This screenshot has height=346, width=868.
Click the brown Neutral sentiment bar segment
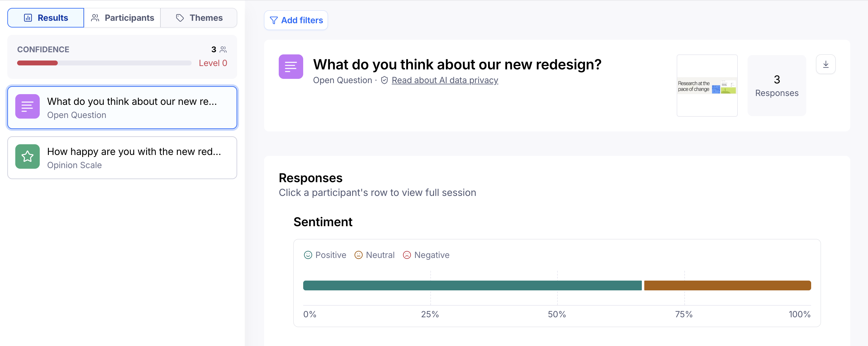[x=727, y=285]
